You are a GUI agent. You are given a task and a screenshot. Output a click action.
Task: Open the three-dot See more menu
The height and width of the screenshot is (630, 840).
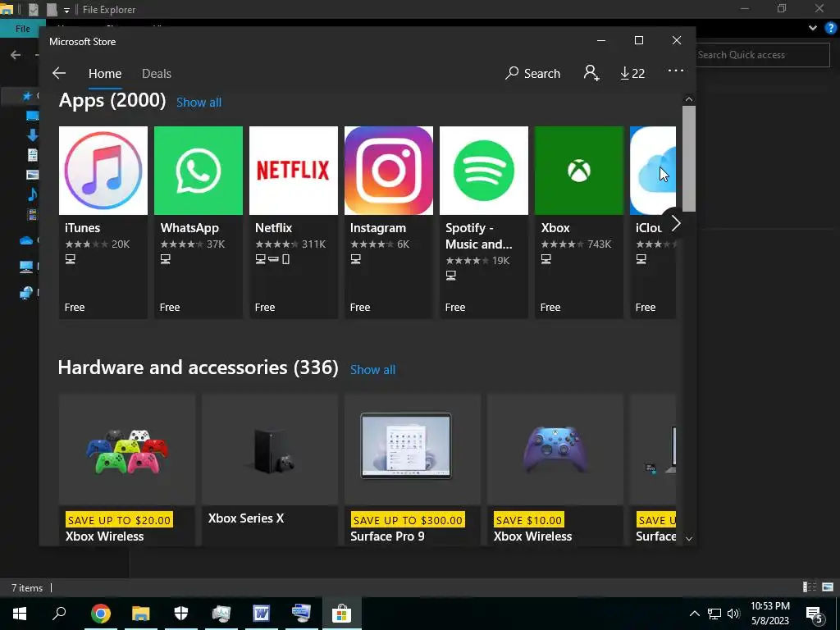(x=676, y=71)
